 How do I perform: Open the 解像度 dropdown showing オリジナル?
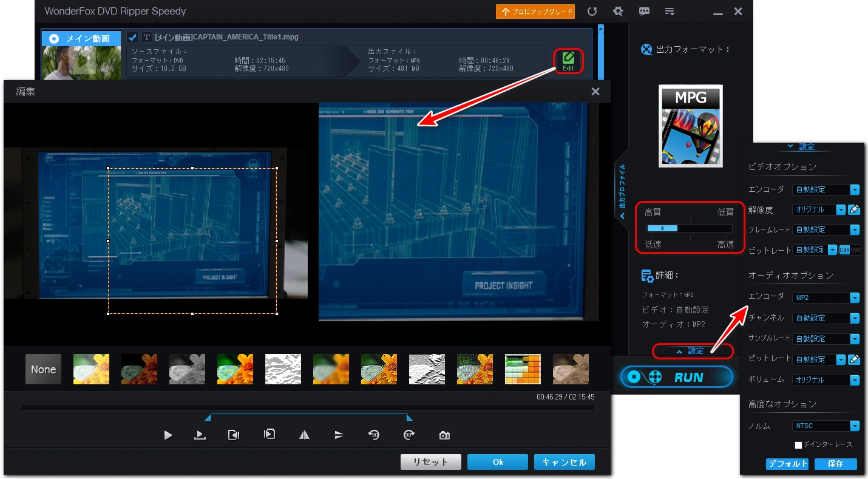tap(819, 209)
